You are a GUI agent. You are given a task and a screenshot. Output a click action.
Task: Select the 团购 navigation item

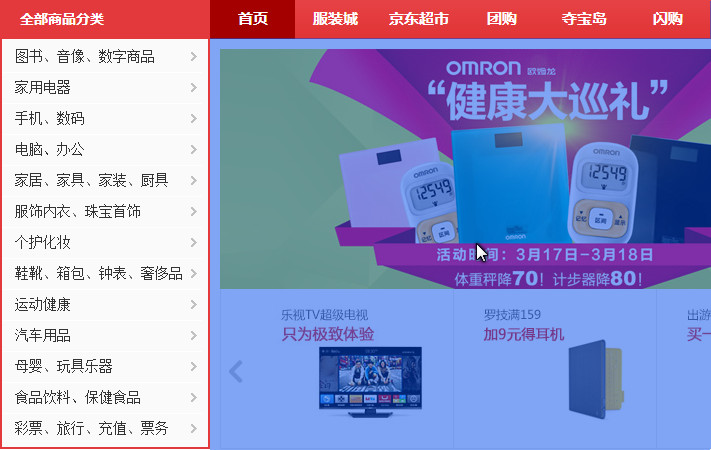pos(502,19)
